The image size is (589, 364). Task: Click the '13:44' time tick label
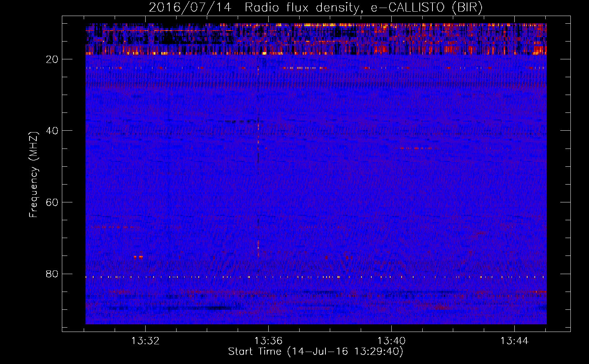[514, 341]
